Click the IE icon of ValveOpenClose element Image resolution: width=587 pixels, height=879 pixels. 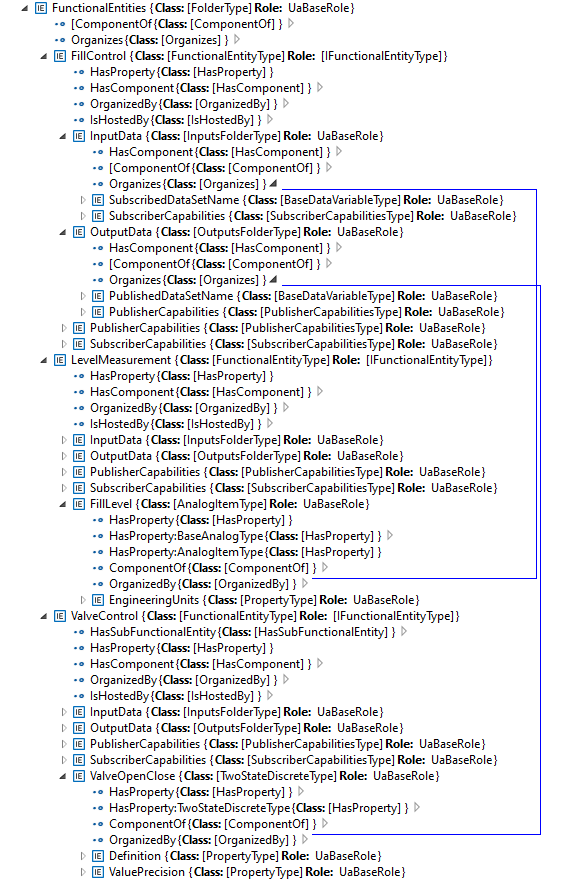tap(79, 776)
